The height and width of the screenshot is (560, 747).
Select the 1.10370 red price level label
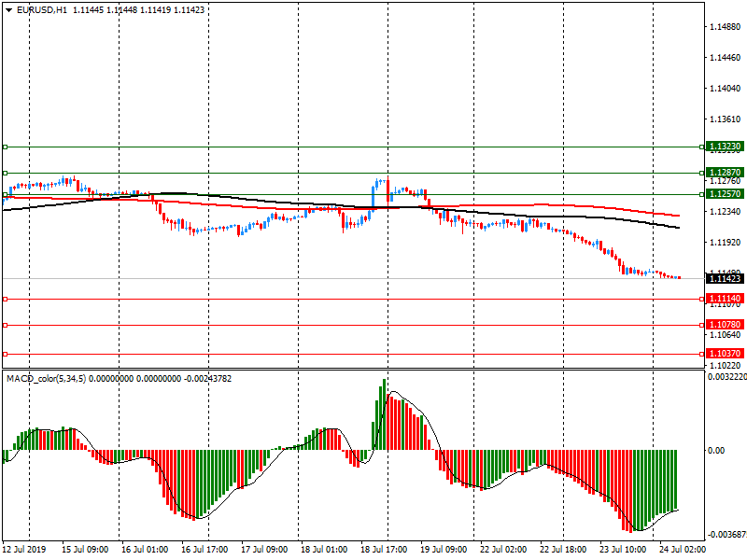(x=725, y=354)
